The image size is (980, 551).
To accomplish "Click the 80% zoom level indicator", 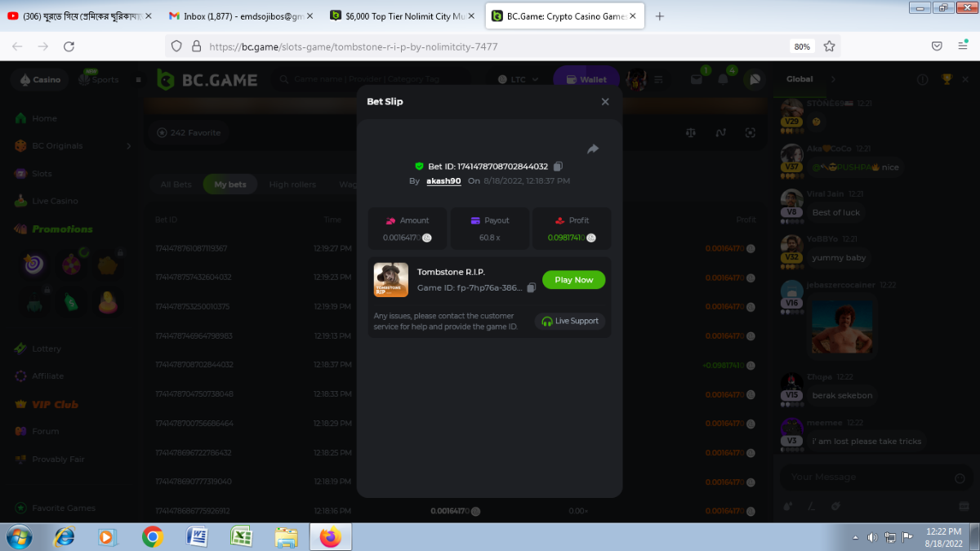I will click(802, 47).
